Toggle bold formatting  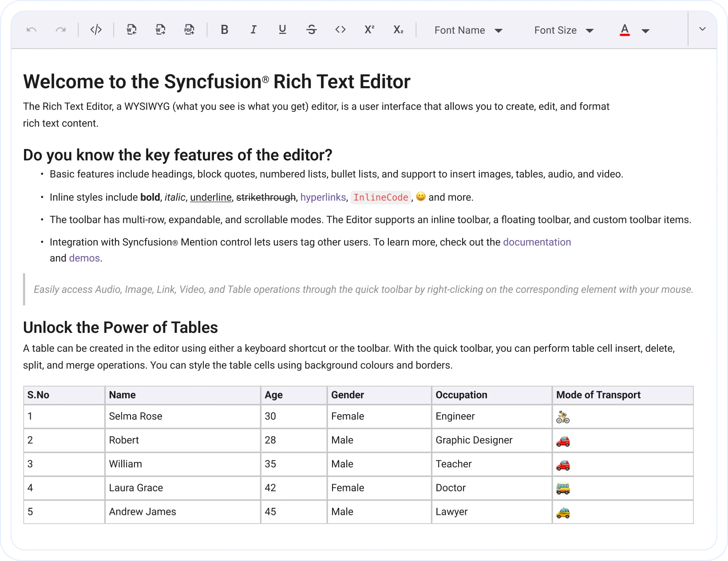click(x=225, y=30)
